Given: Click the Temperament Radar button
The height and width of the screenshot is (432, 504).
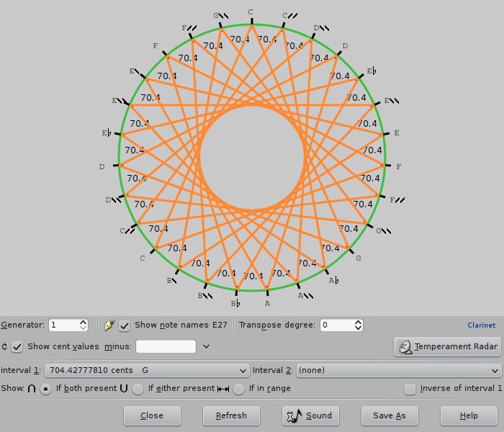Looking at the screenshot, I should point(447,346).
